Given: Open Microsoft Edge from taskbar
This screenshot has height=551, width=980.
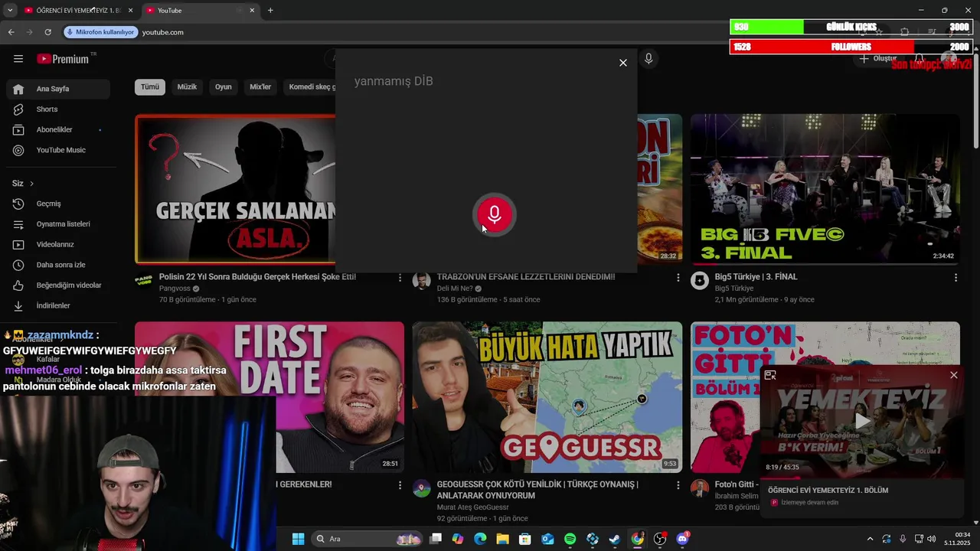Looking at the screenshot, I should [480, 539].
